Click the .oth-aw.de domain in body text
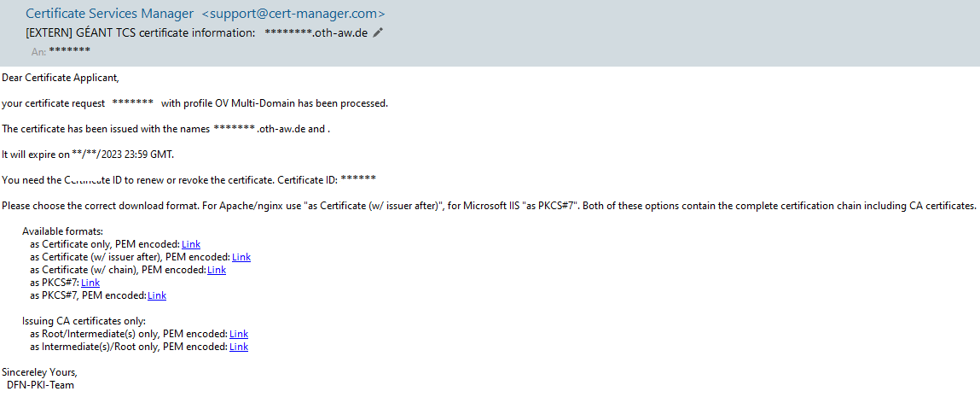 pos(281,129)
